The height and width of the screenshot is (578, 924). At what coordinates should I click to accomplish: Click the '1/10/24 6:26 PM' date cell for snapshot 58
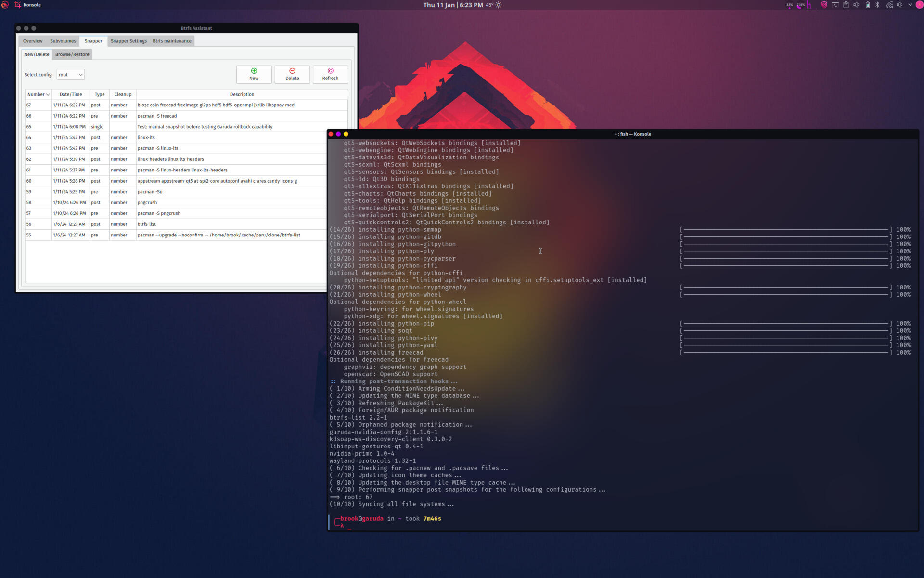(x=71, y=203)
